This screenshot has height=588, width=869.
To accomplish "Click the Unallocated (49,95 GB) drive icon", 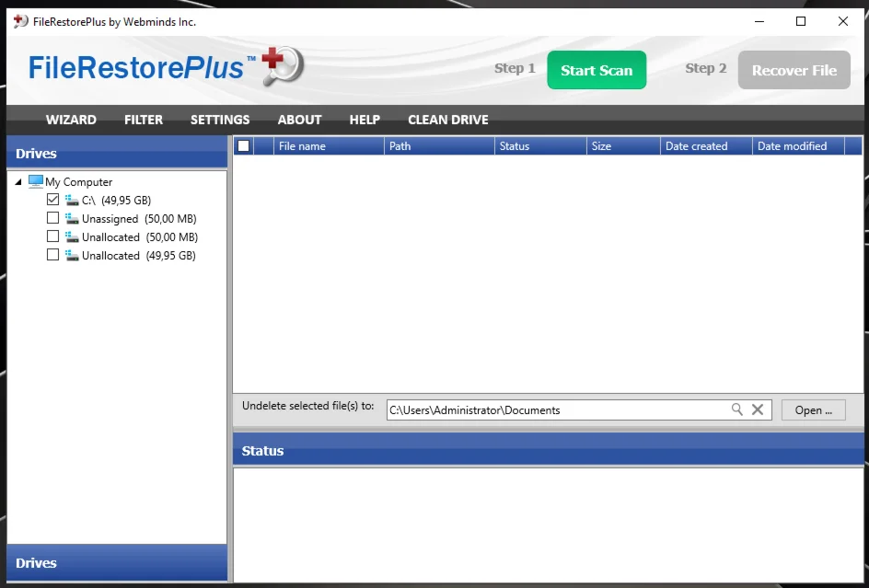I will [72, 255].
